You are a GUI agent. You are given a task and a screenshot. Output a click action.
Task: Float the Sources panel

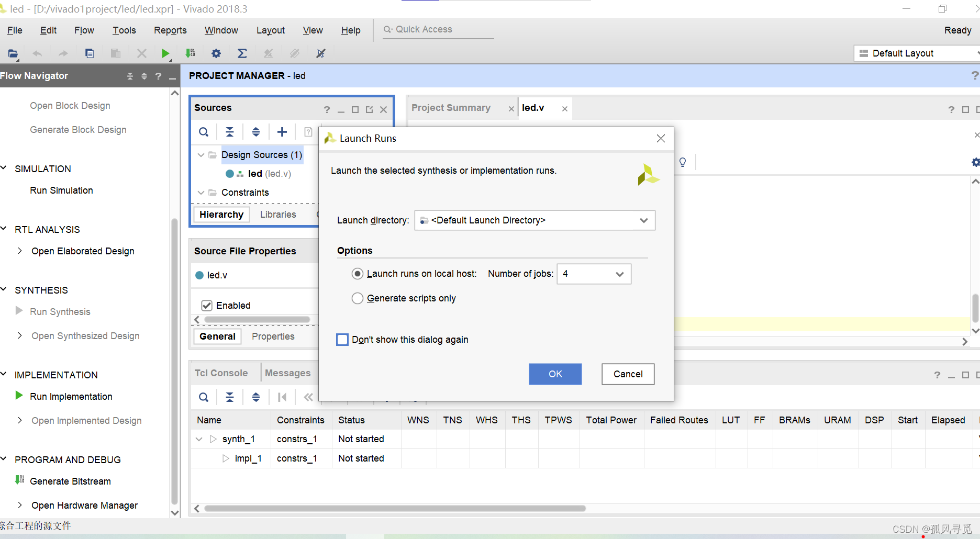tap(369, 109)
